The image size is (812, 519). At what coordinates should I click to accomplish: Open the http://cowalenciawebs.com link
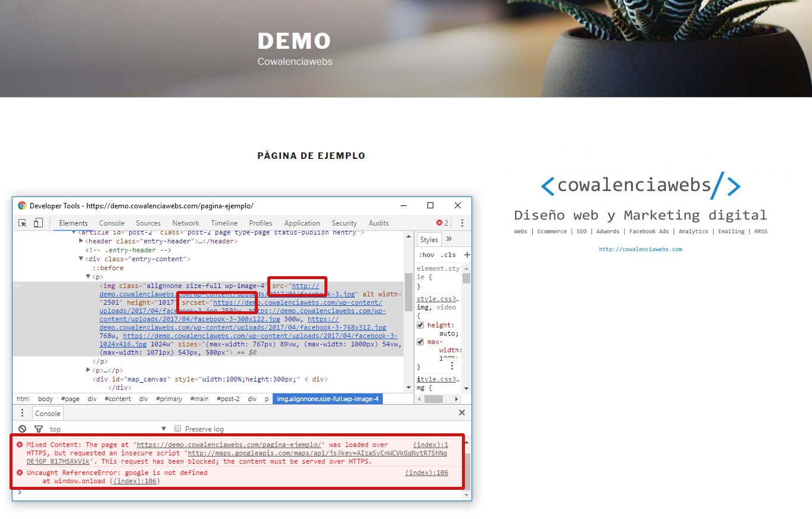[640, 249]
